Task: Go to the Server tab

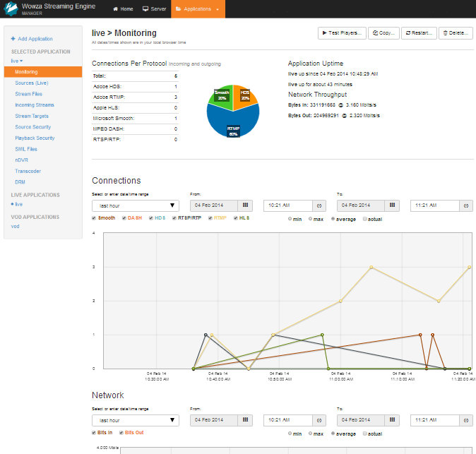Action: [x=154, y=9]
